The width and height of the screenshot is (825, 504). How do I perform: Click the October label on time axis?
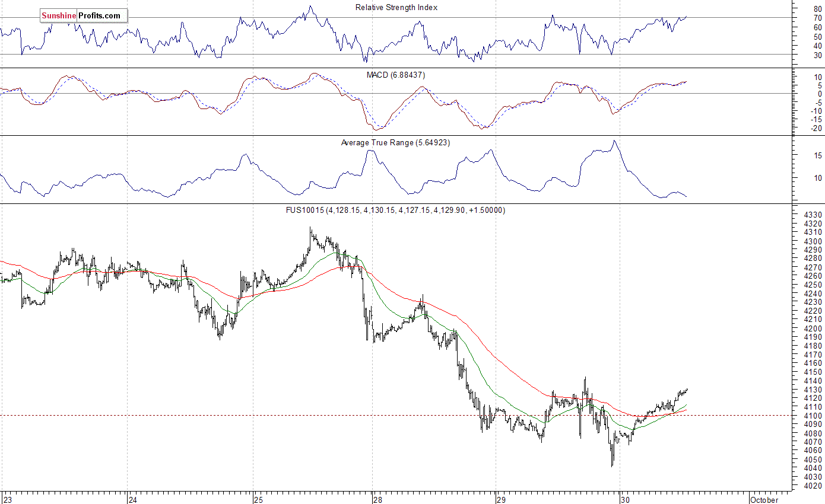(764, 499)
